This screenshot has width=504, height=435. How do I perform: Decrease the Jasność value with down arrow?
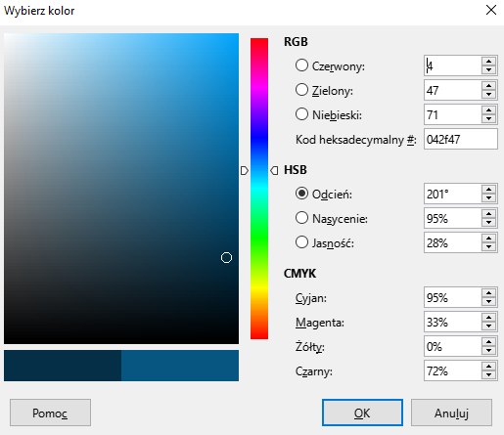point(488,247)
